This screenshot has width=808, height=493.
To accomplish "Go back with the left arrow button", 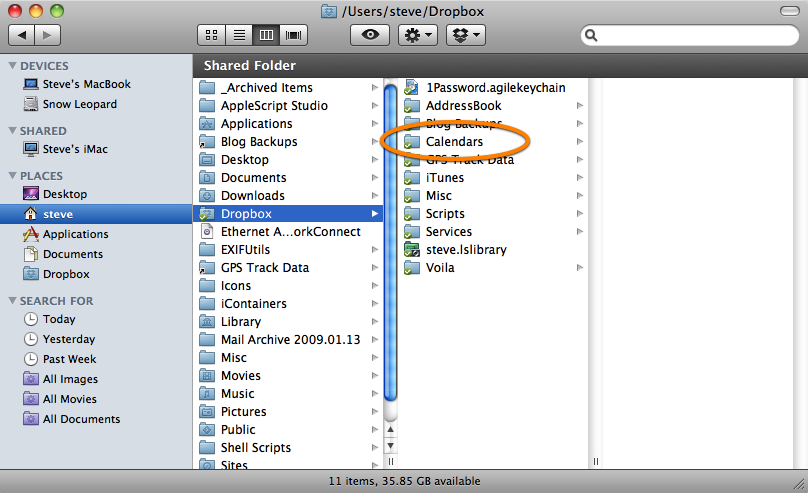I will (22, 35).
